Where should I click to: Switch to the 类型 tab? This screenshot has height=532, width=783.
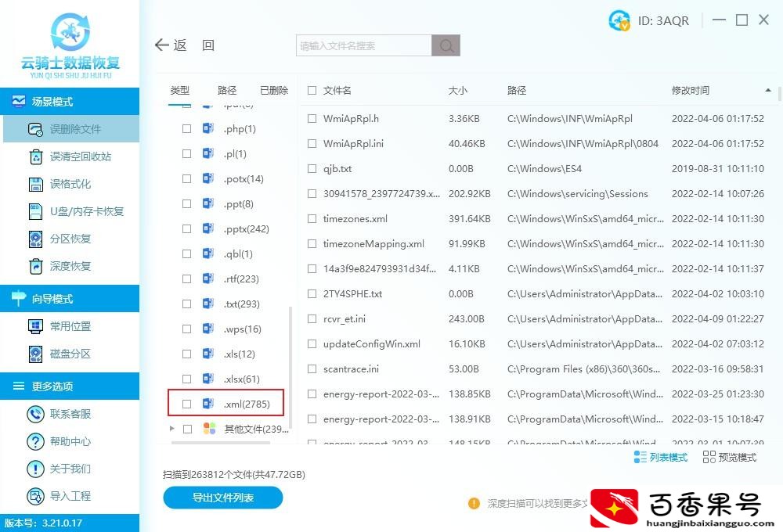[180, 90]
